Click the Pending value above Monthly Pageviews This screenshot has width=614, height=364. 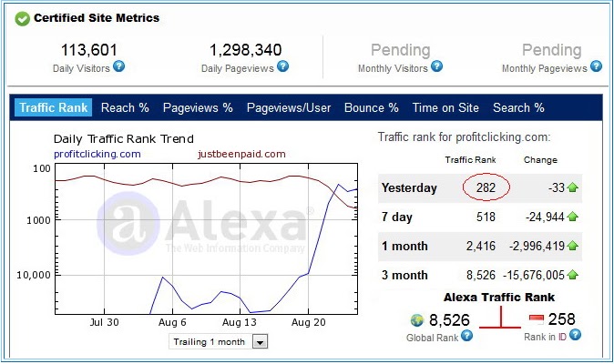(x=552, y=50)
